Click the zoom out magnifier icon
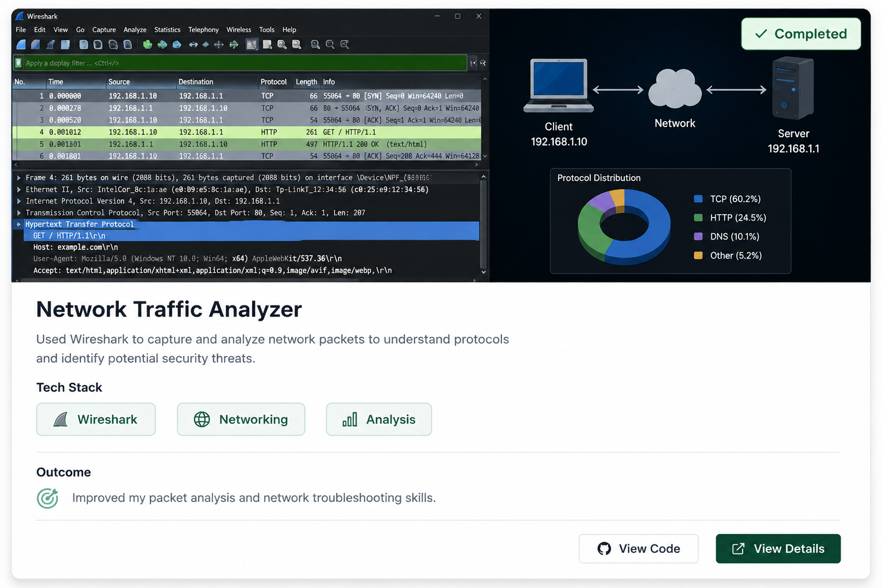 point(330,44)
